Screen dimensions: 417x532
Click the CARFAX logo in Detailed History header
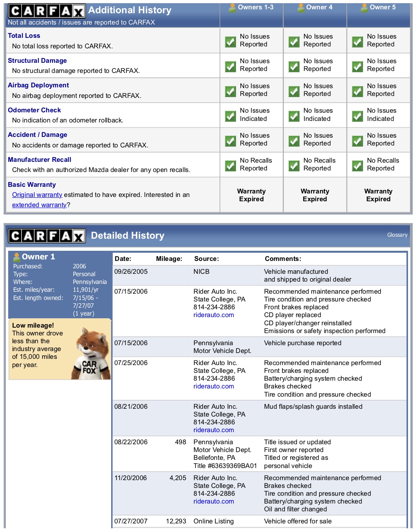point(46,236)
